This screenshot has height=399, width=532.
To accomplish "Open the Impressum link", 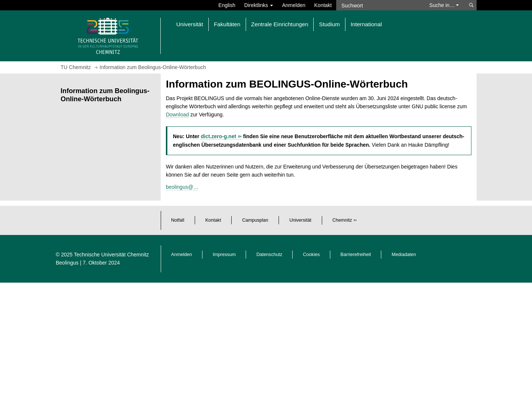I will tap(224, 255).
